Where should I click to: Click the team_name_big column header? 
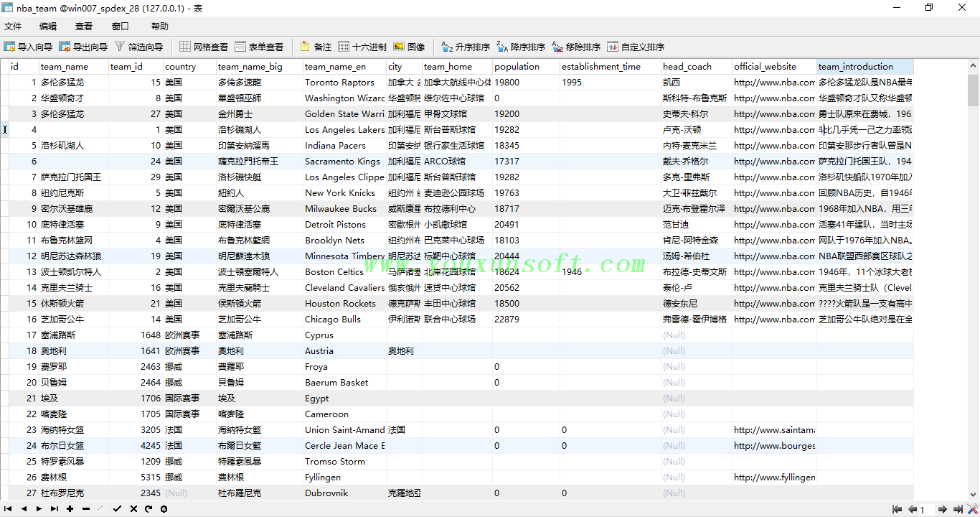pos(260,67)
